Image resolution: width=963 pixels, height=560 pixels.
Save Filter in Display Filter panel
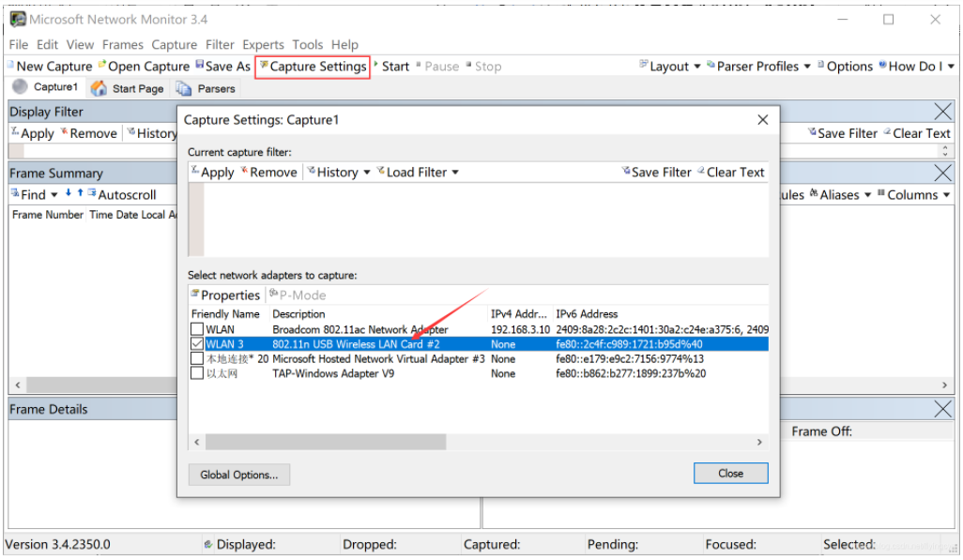pos(843,133)
